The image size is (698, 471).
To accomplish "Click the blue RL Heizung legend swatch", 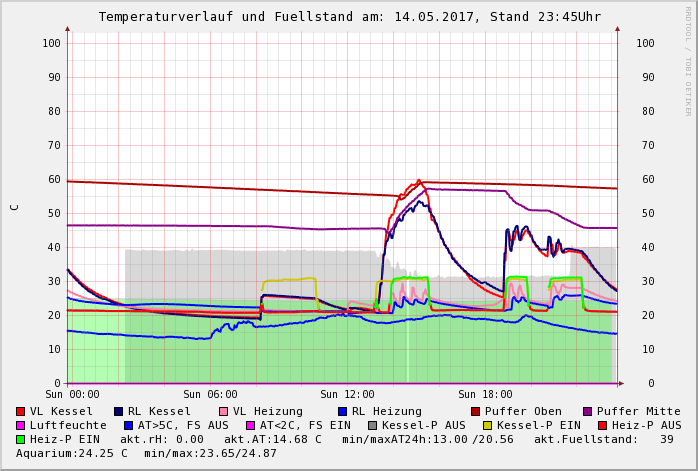I will point(342,411).
